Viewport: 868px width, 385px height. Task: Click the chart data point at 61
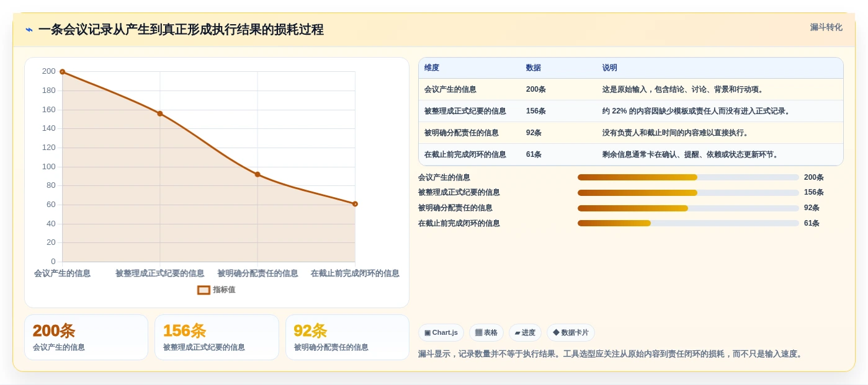pos(355,204)
